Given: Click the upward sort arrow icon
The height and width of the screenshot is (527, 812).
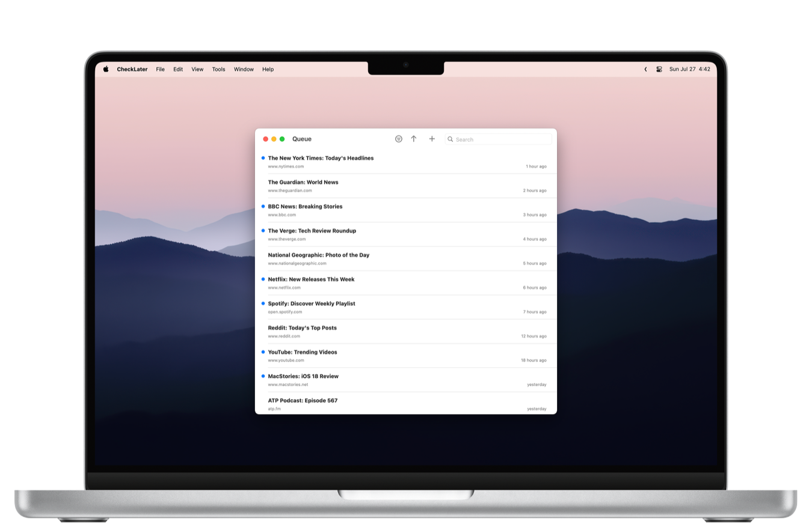Looking at the screenshot, I should tap(413, 139).
